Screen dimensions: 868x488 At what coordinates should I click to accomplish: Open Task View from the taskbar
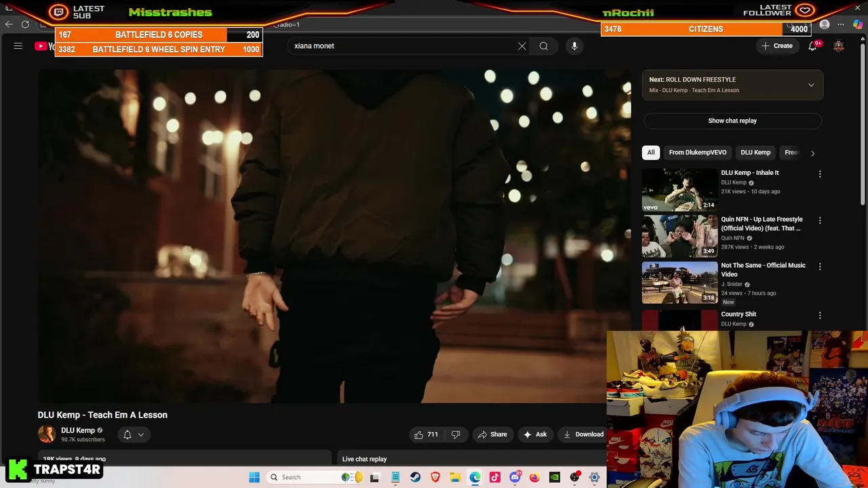click(374, 477)
